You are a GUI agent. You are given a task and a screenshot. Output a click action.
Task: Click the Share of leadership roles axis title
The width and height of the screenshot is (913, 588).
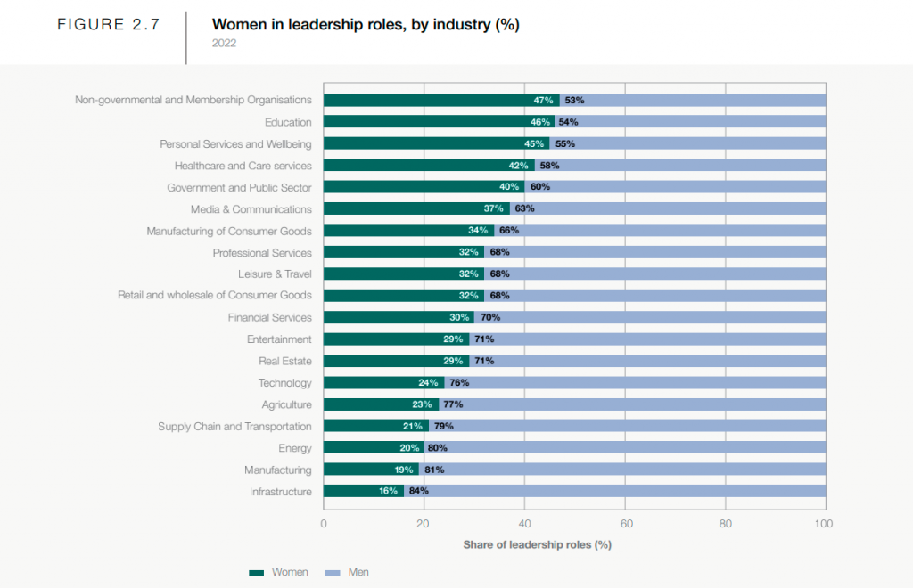537,545
